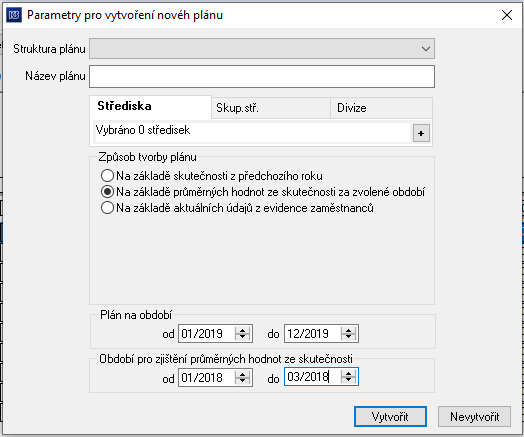Click the Název plánu input field
524x437 pixels.
click(262, 77)
